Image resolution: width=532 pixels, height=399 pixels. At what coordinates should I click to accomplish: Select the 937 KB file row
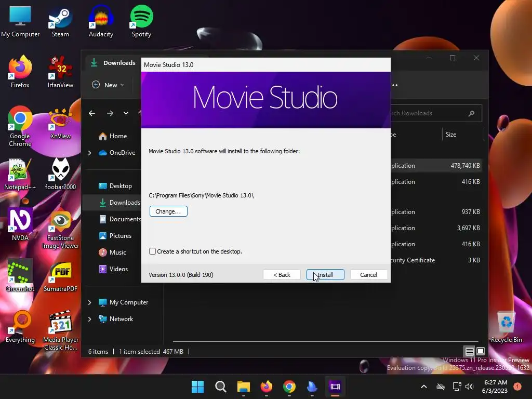[x=436, y=212]
